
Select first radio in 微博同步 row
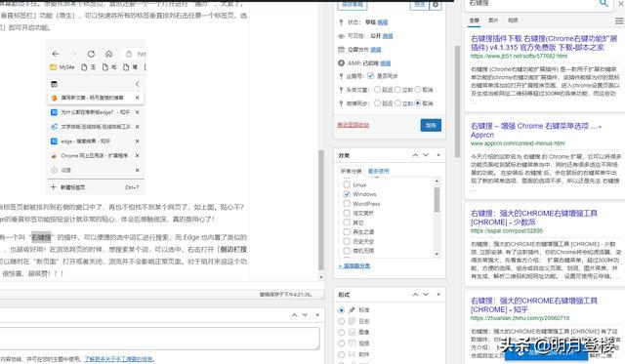(377, 103)
